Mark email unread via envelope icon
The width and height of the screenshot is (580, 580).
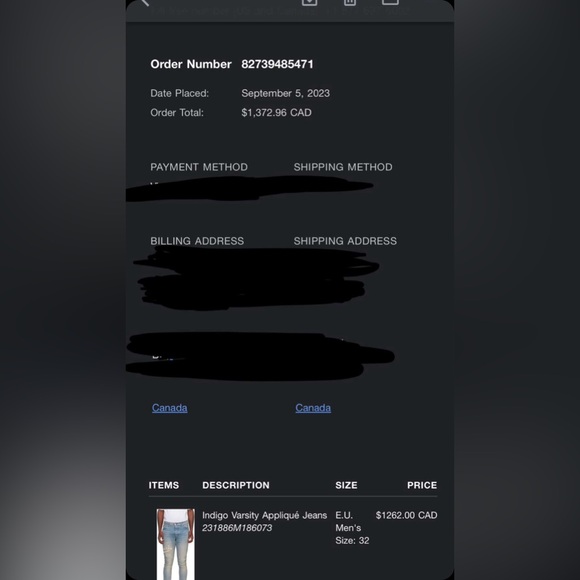pyautogui.click(x=390, y=2)
